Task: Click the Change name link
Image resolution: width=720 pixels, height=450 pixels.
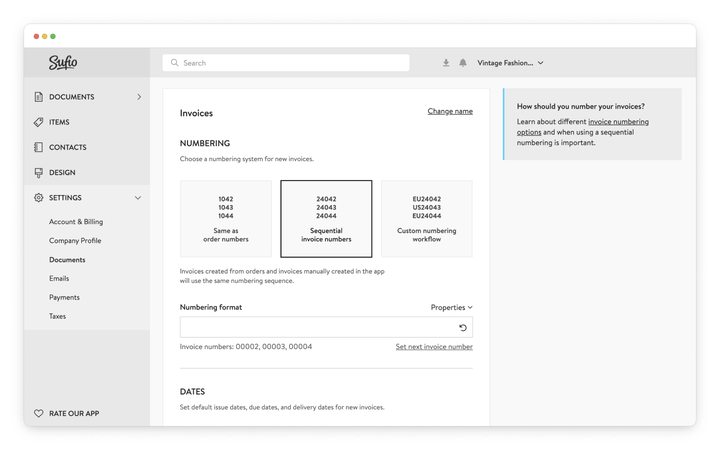Action: click(x=450, y=111)
